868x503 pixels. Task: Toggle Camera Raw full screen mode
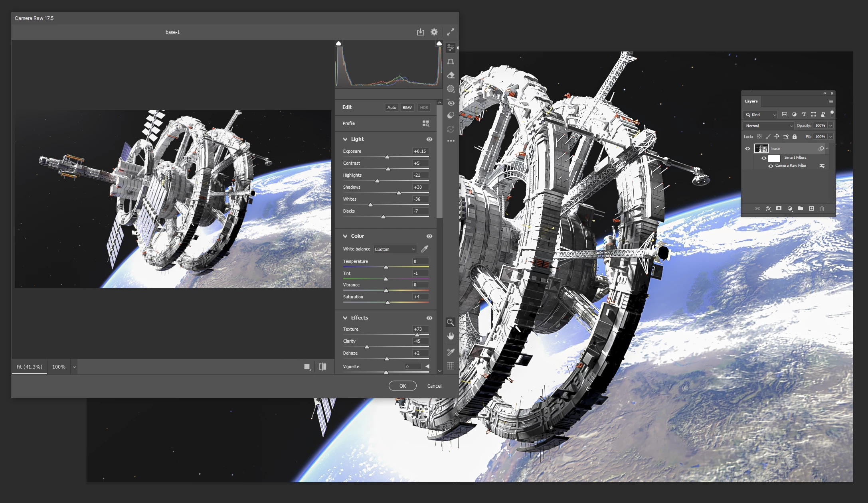tap(450, 32)
